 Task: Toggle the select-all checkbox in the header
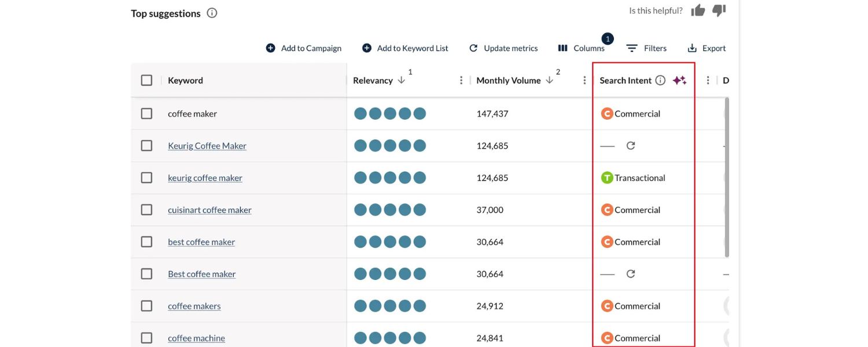(146, 80)
